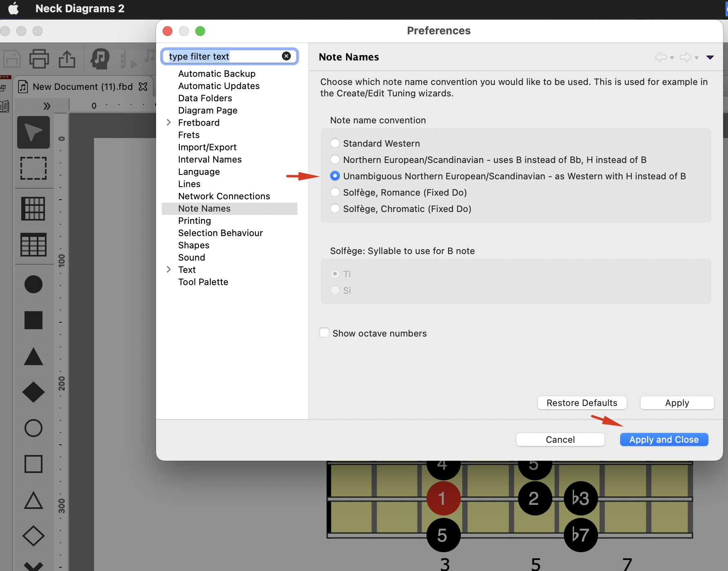
Task: Select the hollow circle marker
Action: click(x=33, y=428)
